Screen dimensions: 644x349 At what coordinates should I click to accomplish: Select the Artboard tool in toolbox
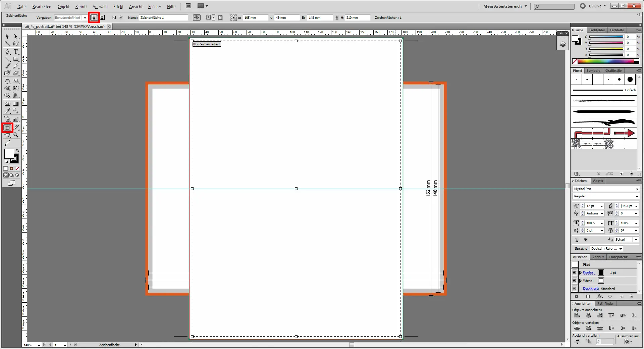pos(7,128)
